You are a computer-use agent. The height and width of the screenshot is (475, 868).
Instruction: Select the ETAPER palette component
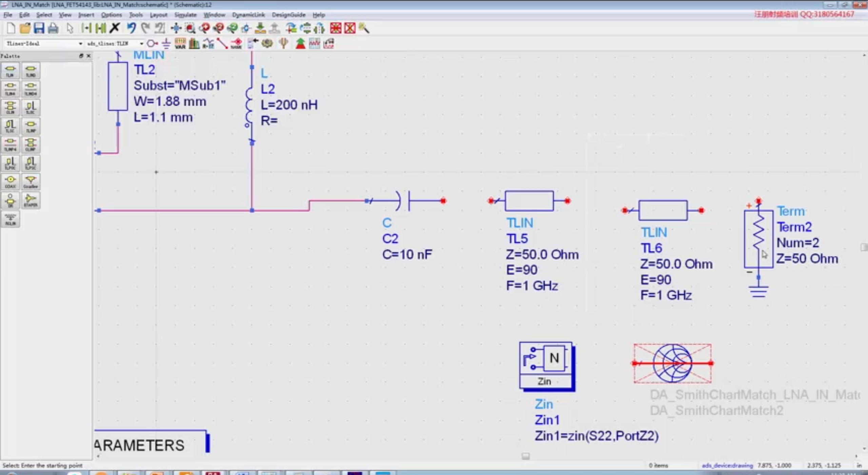pyautogui.click(x=31, y=200)
